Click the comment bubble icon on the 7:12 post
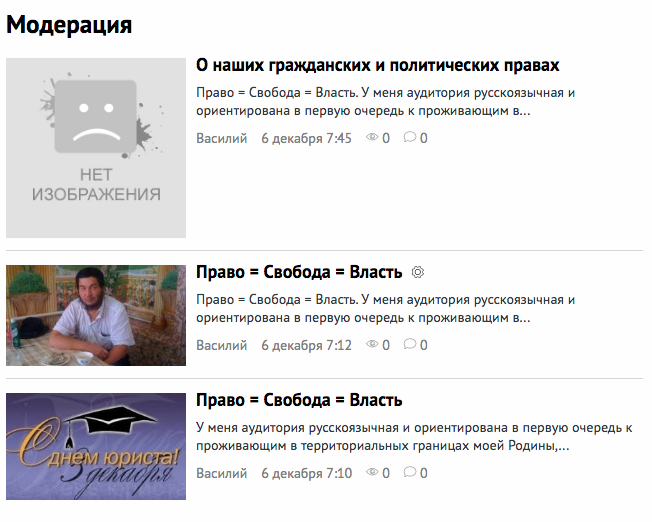Screen dimensions: 652x522 click(x=409, y=345)
